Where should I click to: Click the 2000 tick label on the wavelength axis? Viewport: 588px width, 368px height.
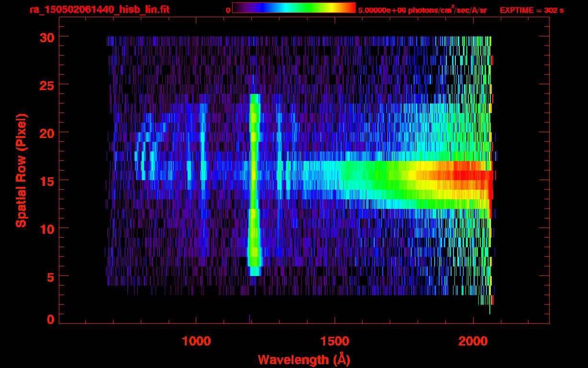(x=473, y=341)
